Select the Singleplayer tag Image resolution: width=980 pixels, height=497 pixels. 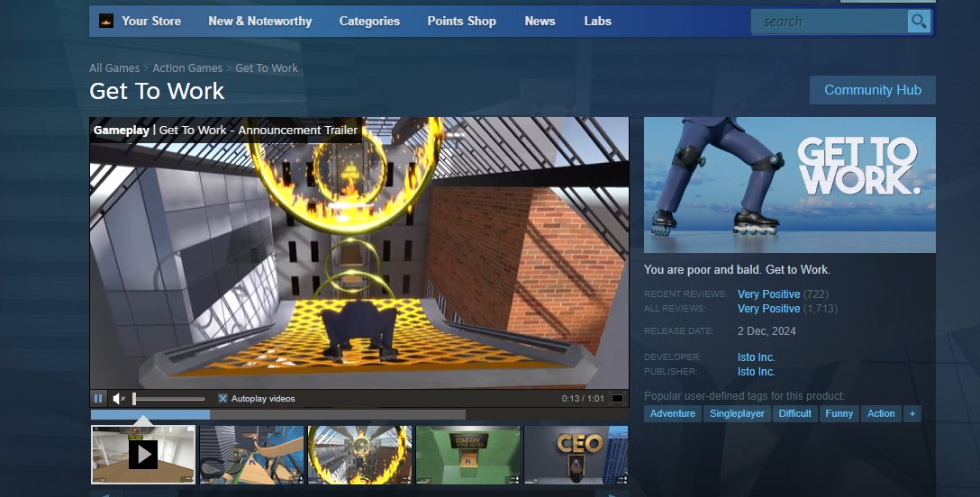[x=737, y=413]
